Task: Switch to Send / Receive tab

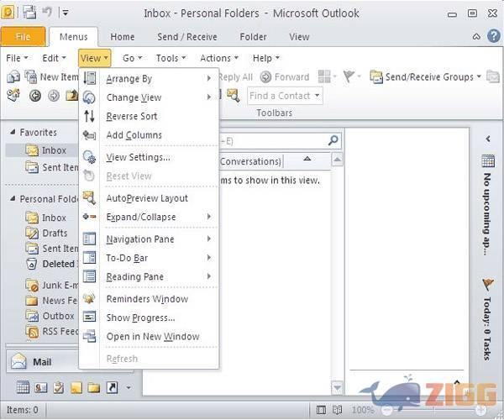Action: 187,37
